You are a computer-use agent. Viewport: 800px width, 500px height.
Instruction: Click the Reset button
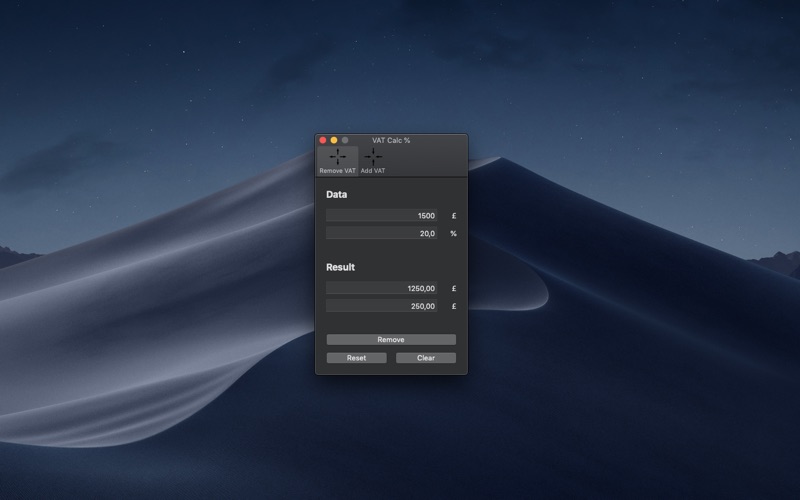[x=356, y=358]
